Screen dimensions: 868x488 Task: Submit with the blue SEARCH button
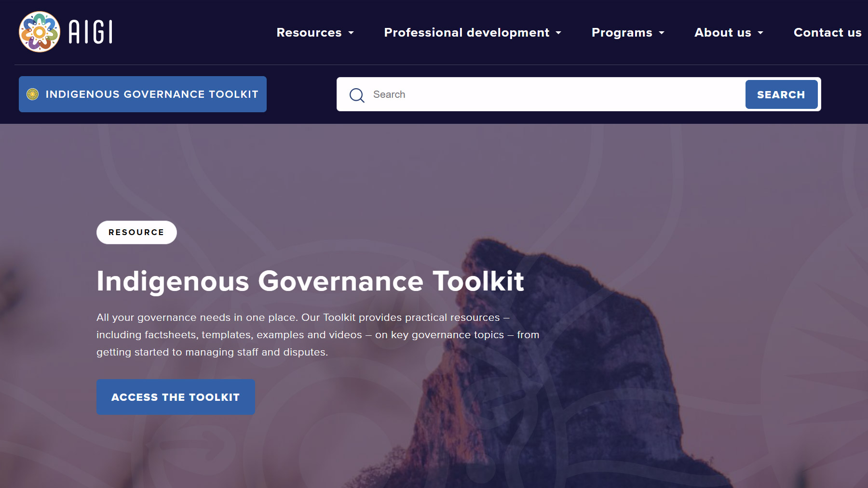pyautogui.click(x=781, y=94)
